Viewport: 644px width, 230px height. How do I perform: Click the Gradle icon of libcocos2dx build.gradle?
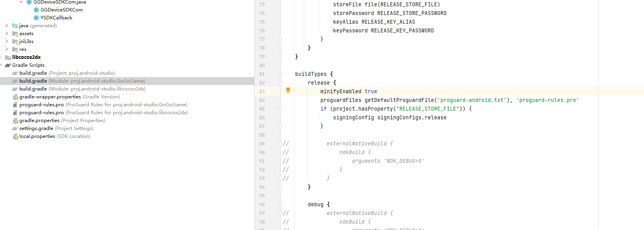[x=15, y=89]
